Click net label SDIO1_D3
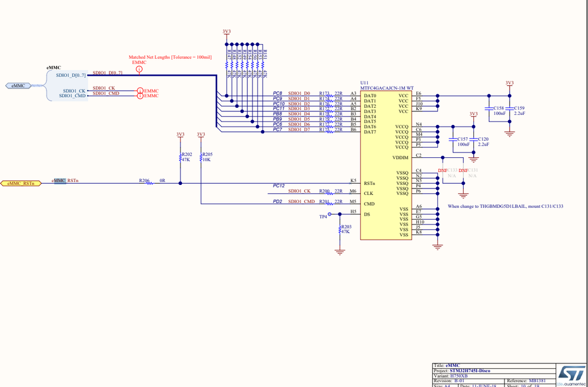The height and width of the screenshot is (387, 588). [299, 109]
